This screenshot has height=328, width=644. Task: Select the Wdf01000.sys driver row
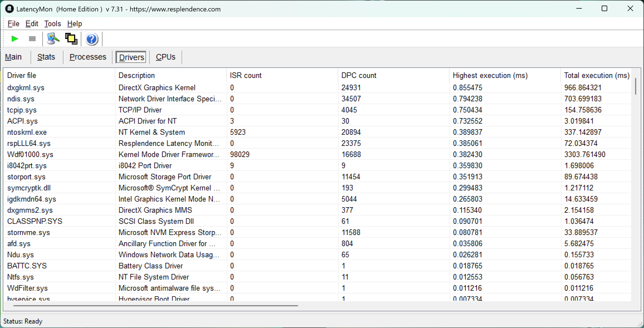[30, 155]
